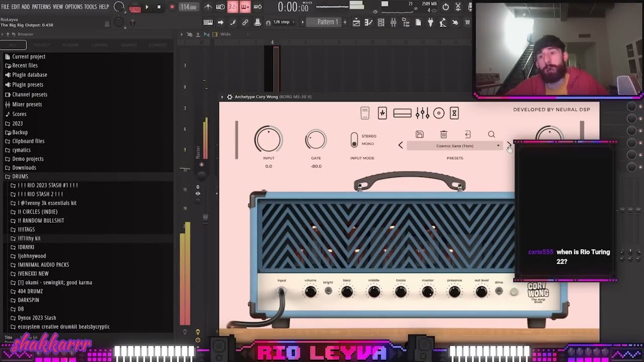Open the FILE menu

point(5,7)
